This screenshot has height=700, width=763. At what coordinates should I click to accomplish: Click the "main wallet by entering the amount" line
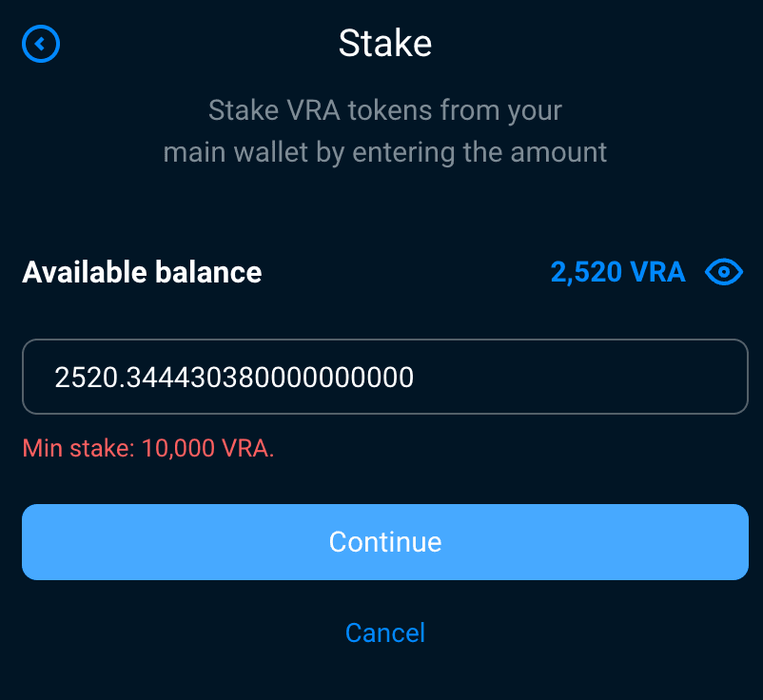[x=385, y=152]
